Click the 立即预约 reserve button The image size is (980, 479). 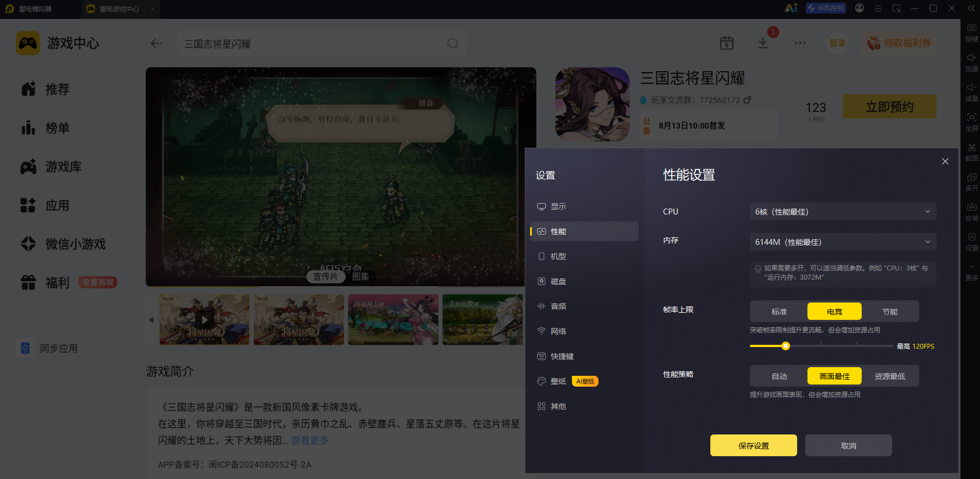coord(889,106)
